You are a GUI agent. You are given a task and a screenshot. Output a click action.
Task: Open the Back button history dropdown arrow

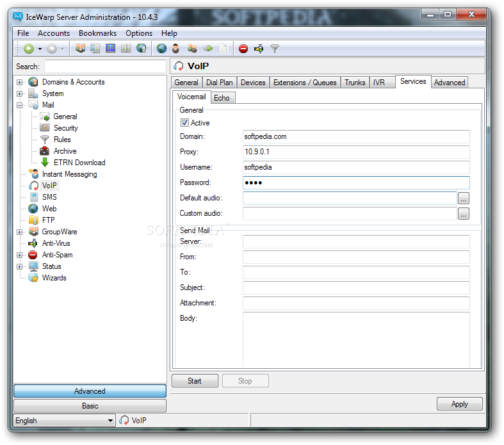(x=40, y=49)
